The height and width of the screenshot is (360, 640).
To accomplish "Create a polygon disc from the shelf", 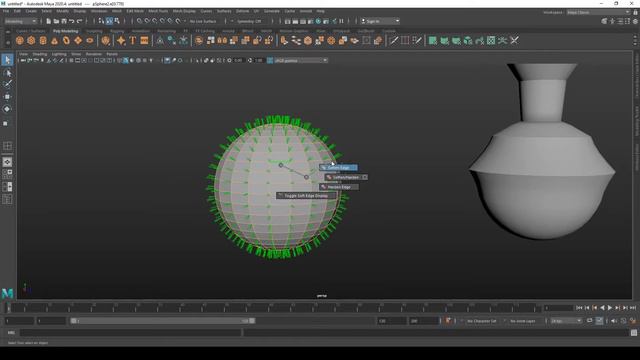I will coord(90,40).
